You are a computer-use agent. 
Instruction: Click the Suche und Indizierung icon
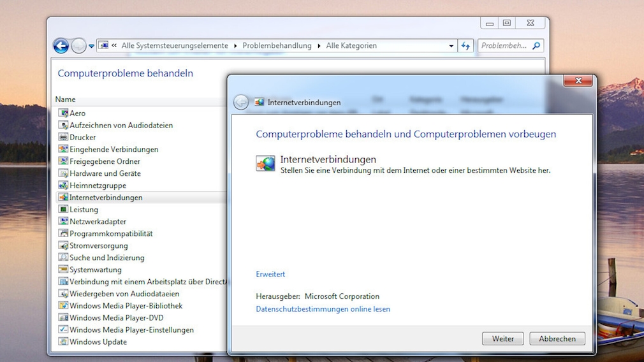pyautogui.click(x=63, y=257)
